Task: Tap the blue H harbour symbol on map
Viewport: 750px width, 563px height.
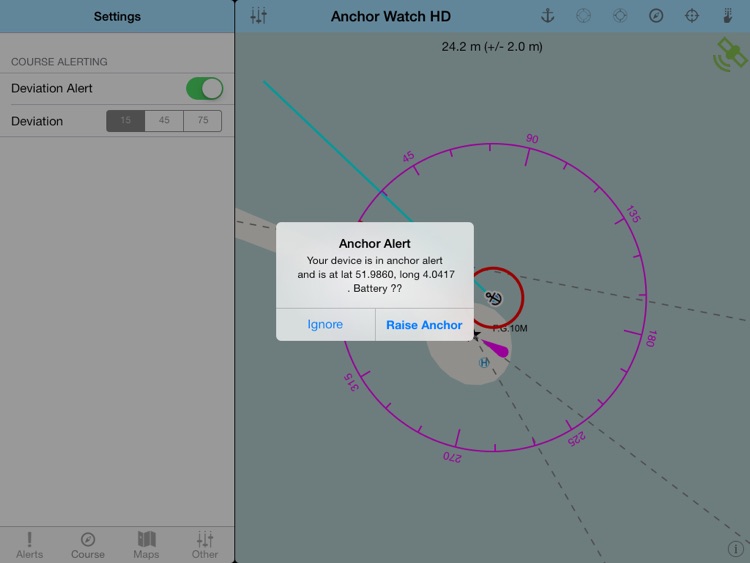Action: coord(484,363)
